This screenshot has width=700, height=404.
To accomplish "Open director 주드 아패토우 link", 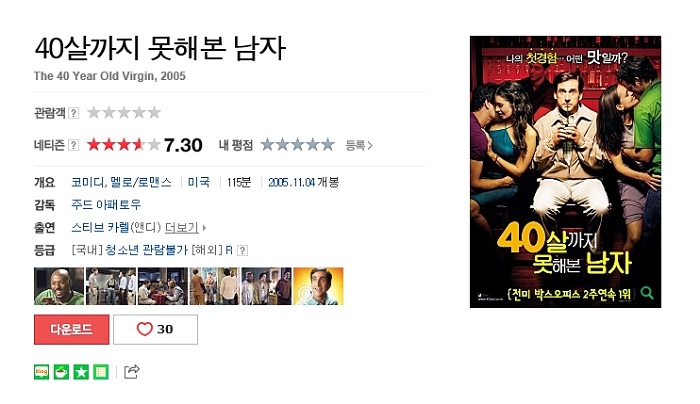I will [106, 205].
